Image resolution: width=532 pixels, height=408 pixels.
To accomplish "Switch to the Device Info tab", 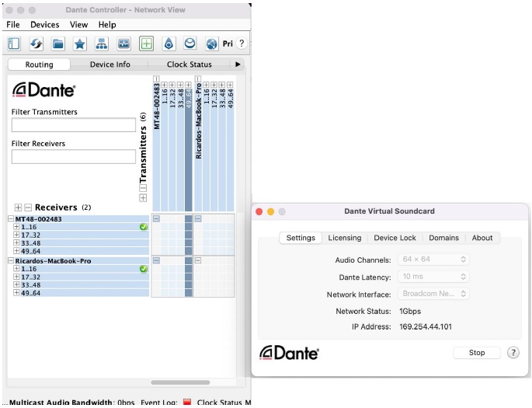I will point(110,65).
